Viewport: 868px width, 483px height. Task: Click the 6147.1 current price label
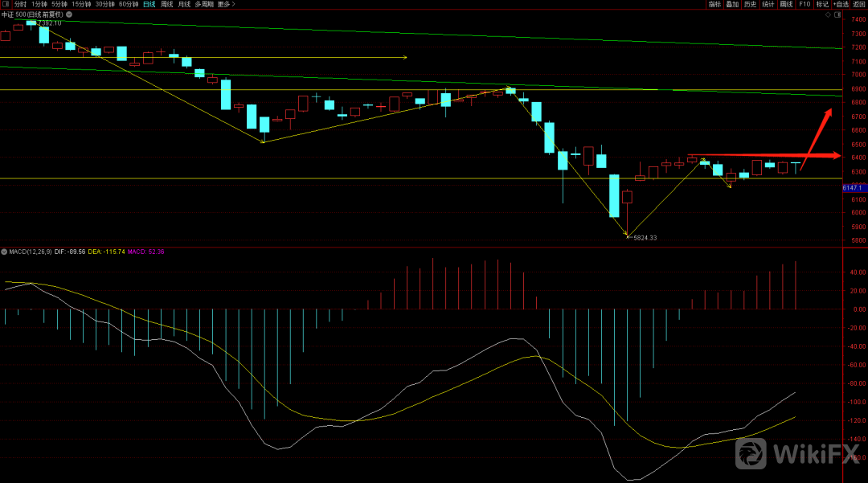point(853,187)
